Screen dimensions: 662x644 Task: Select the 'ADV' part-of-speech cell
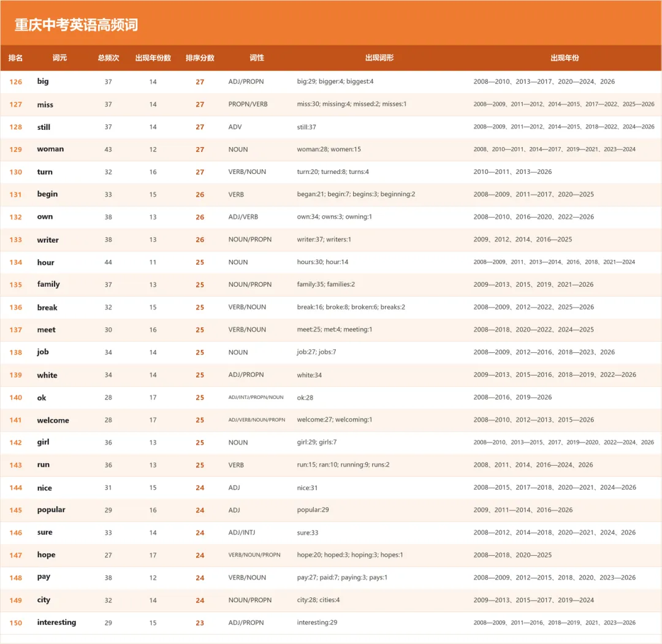click(235, 127)
